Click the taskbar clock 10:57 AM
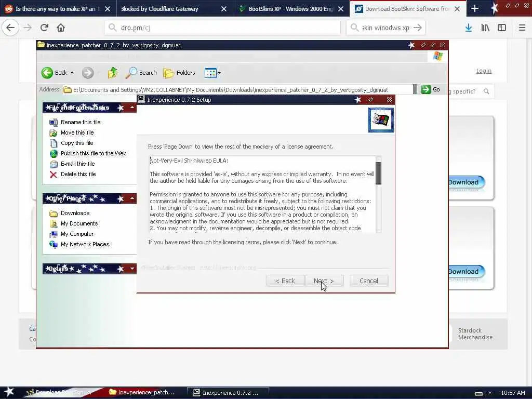 pyautogui.click(x=513, y=393)
